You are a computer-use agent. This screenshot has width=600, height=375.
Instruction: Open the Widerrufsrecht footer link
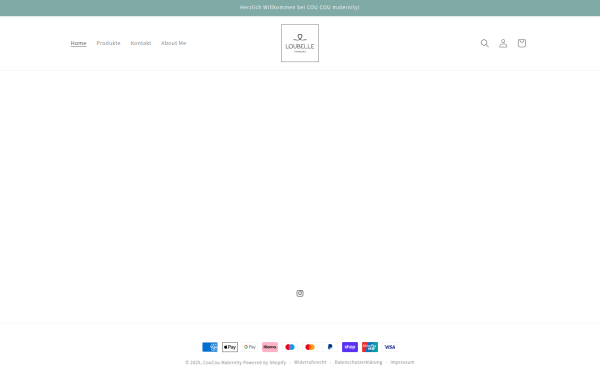click(x=310, y=362)
